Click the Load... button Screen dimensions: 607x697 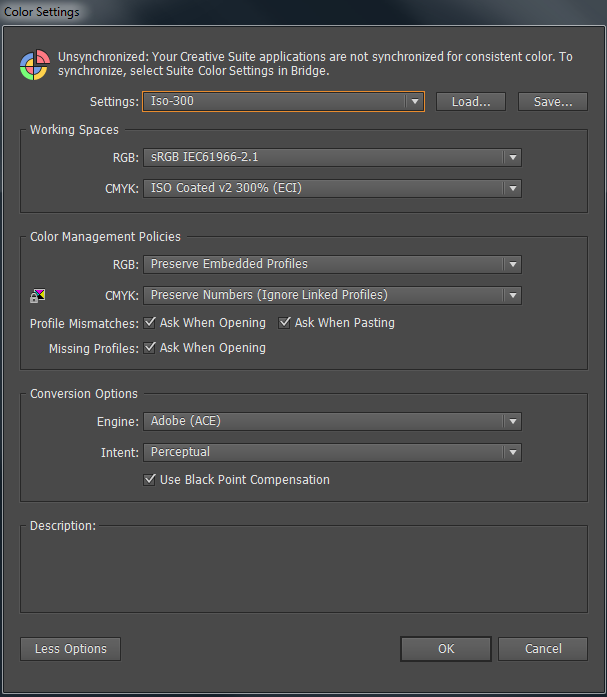[470, 101]
